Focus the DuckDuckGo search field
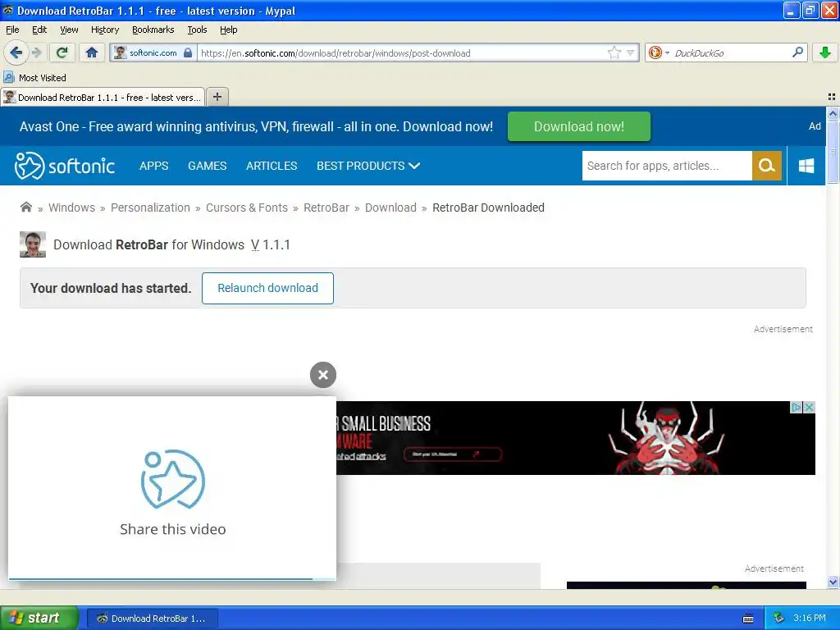840x630 pixels. click(x=731, y=52)
